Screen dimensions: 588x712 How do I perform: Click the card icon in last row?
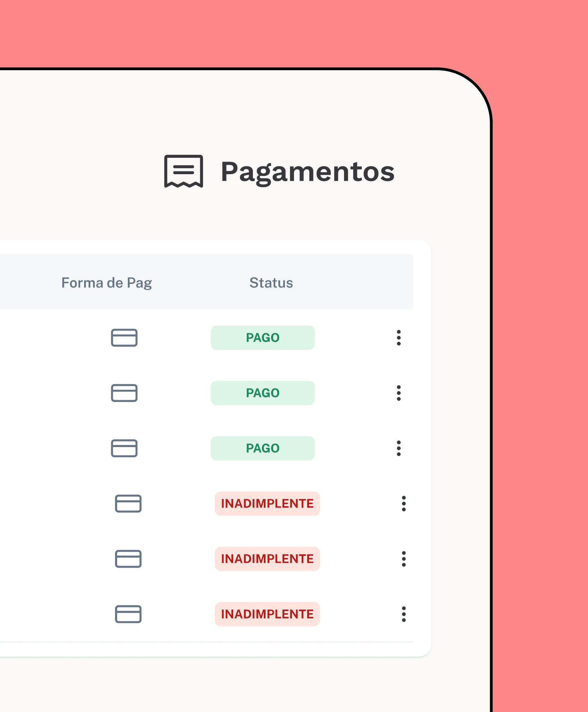129,613
